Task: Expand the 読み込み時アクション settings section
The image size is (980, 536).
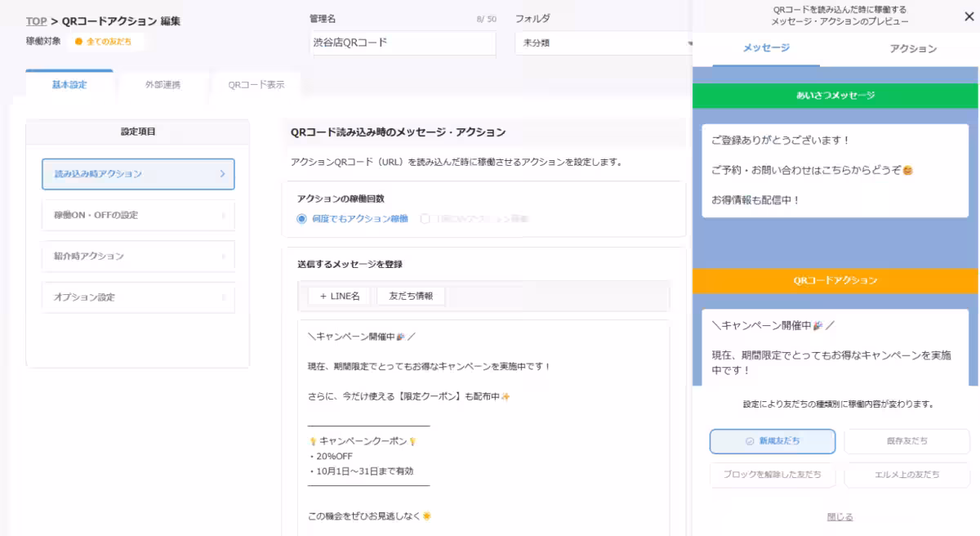Action: click(137, 174)
